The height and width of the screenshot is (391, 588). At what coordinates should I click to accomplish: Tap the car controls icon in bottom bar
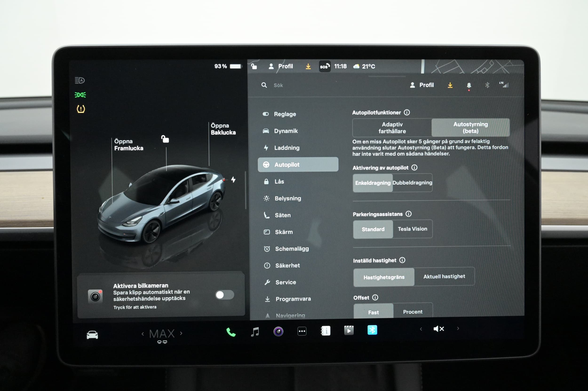92,335
